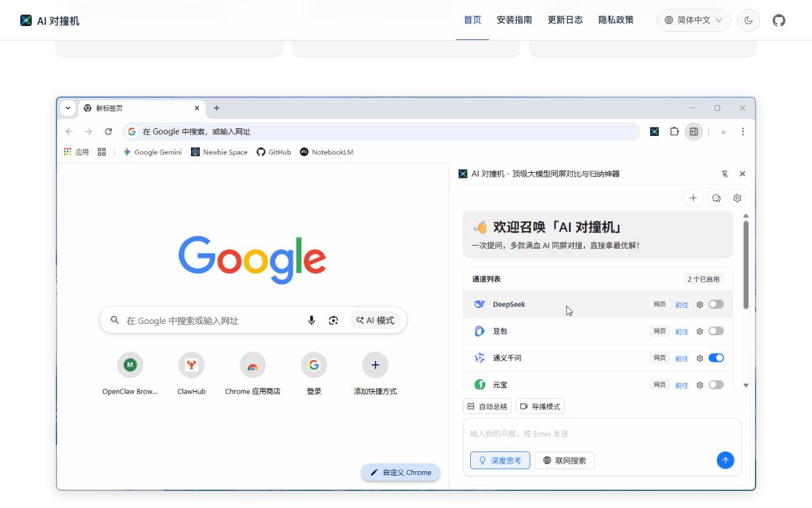Open the 隐私政策 nav item
Image resolution: width=812 pixels, height=508 pixels.
(x=616, y=20)
